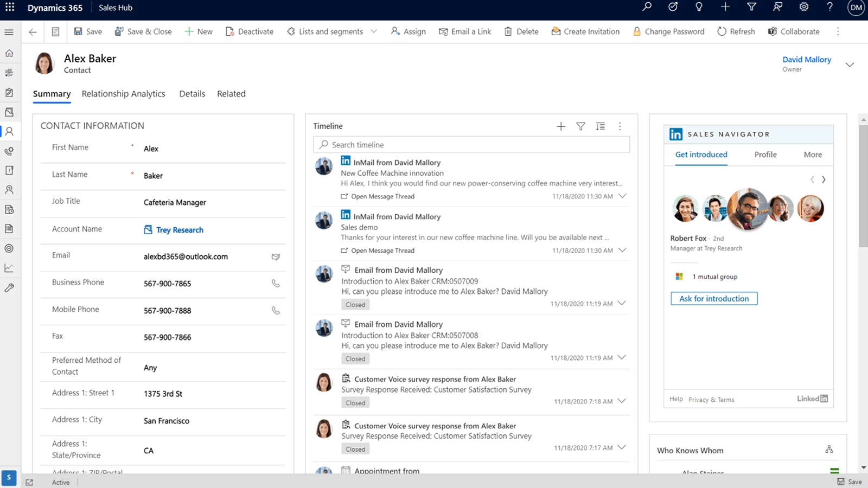868x488 pixels.
Task: Click the email icon next to Alex's email address
Action: coord(276,257)
